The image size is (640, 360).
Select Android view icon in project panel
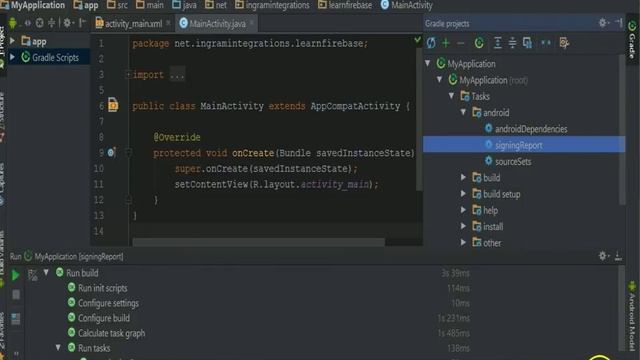pyautogui.click(x=13, y=23)
